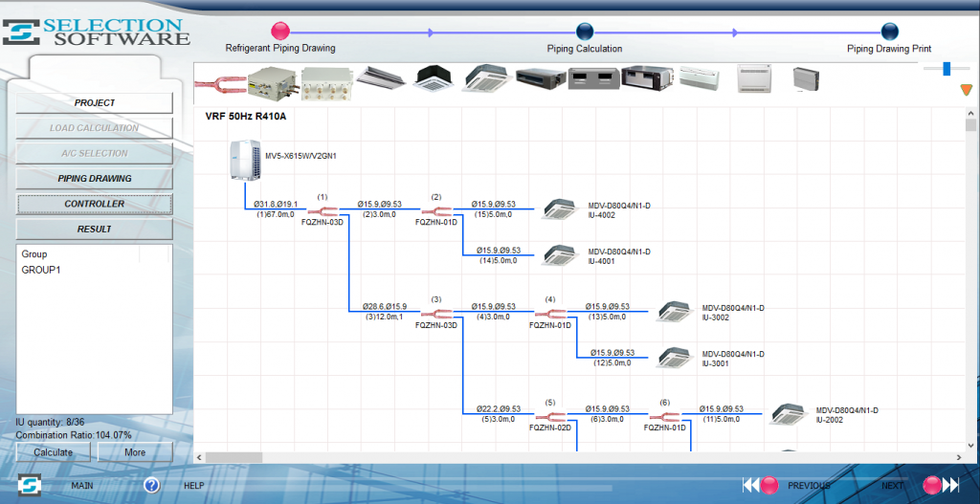The image size is (980, 504).
Task: Click the horizontal scrollbar thumb
Action: pyautogui.click(x=234, y=458)
